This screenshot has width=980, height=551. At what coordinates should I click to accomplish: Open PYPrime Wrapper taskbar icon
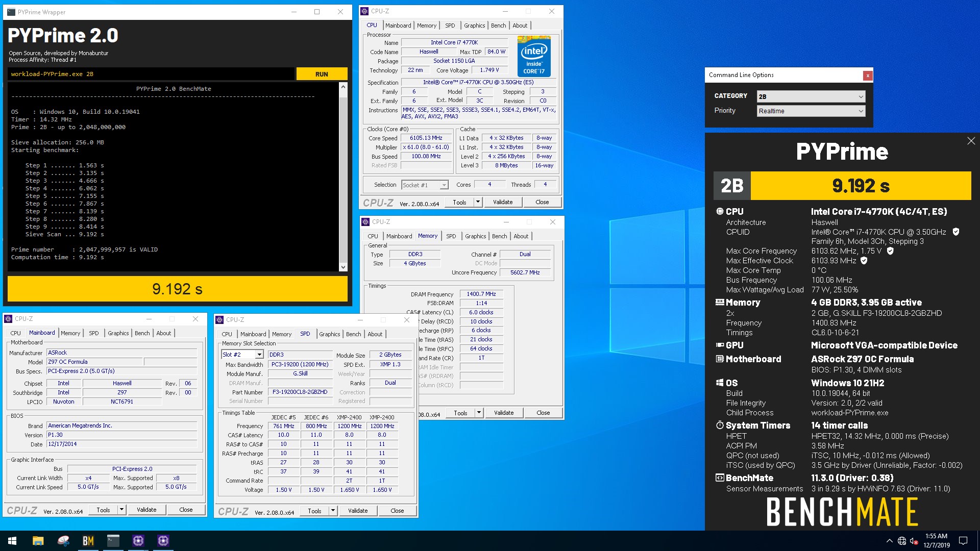(113, 541)
